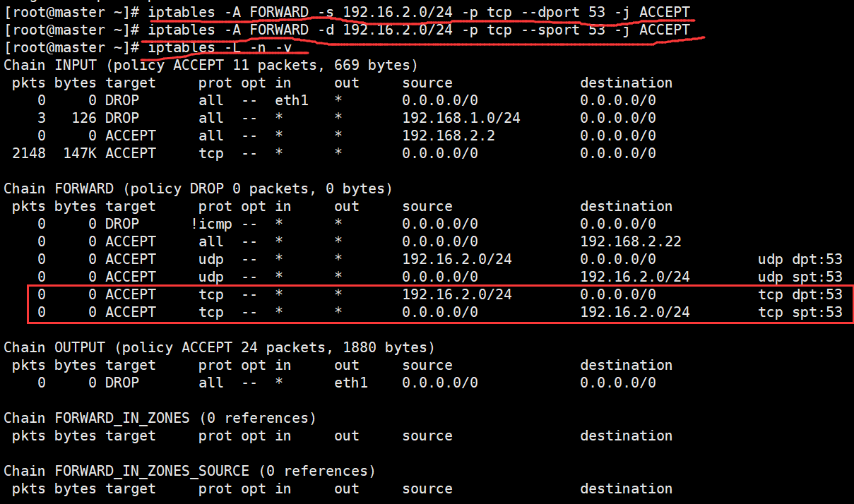Click 'tcp' protocol in the INPUT chain row
Screen dimensions: 854x504
click(211, 153)
